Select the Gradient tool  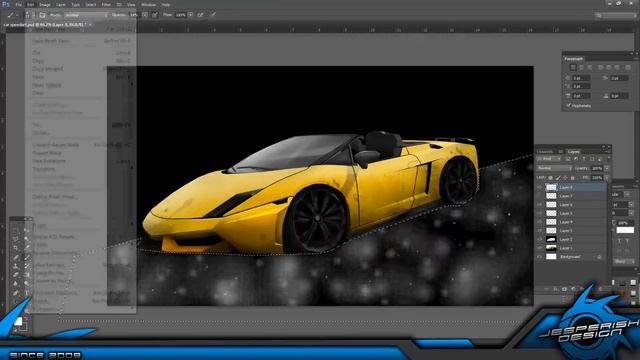click(x=27, y=275)
